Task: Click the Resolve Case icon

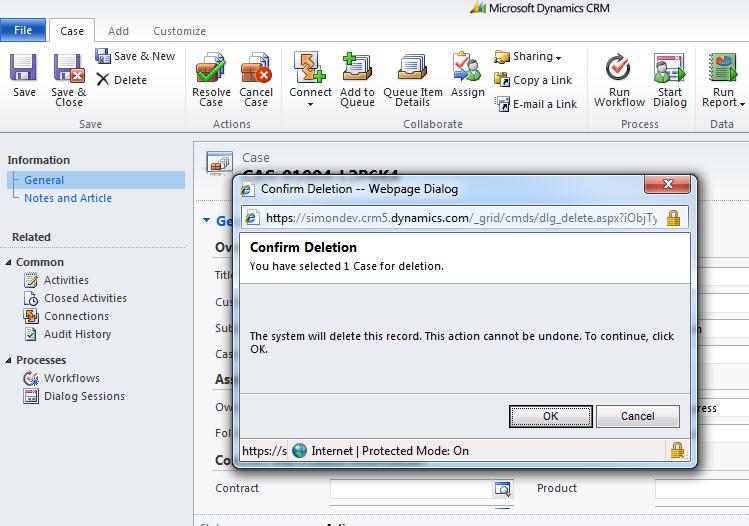Action: [x=210, y=68]
